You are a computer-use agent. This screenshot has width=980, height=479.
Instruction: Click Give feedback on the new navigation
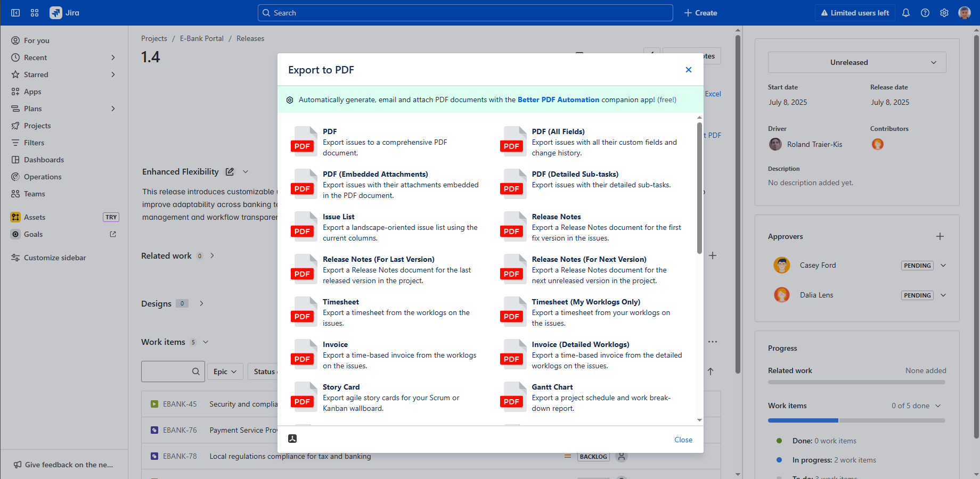64,465
